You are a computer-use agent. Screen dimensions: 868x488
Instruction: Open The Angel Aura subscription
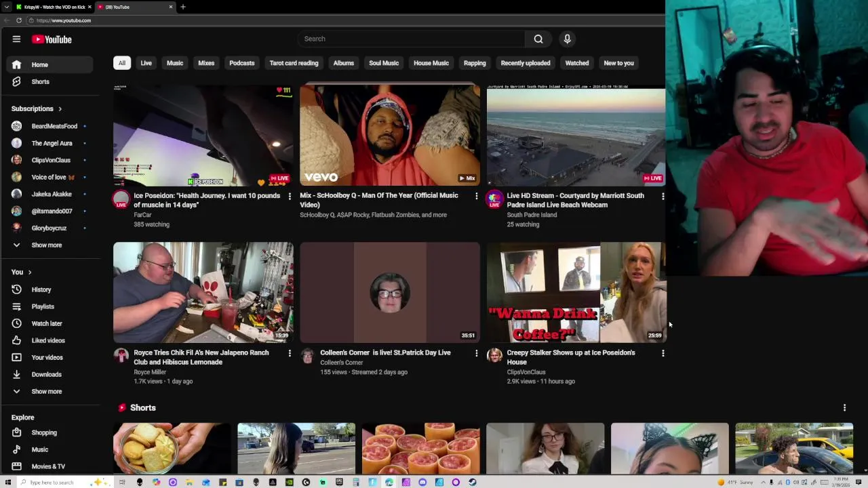click(x=49, y=143)
